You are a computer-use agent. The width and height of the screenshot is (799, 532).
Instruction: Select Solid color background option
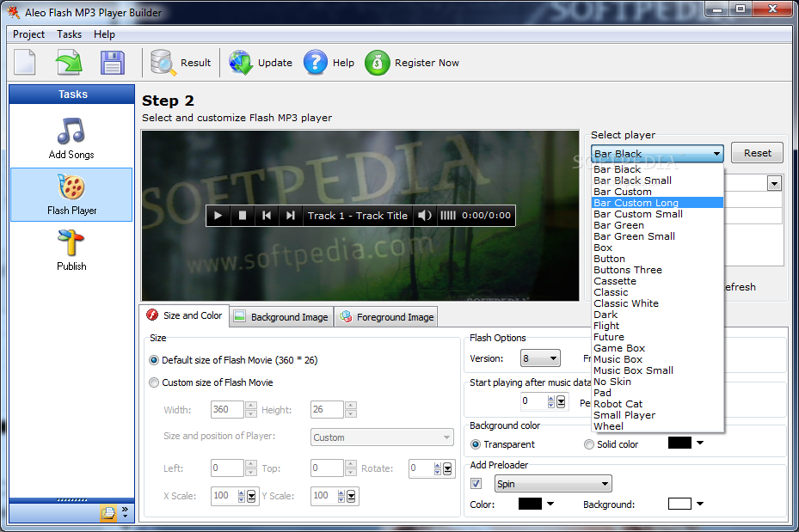point(589,444)
